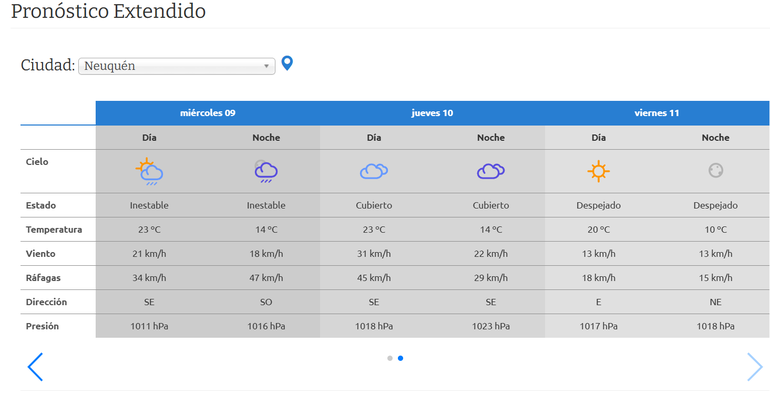This screenshot has width=770, height=395.
Task: Click the Ciudad dropdown arrow
Action: [266, 66]
